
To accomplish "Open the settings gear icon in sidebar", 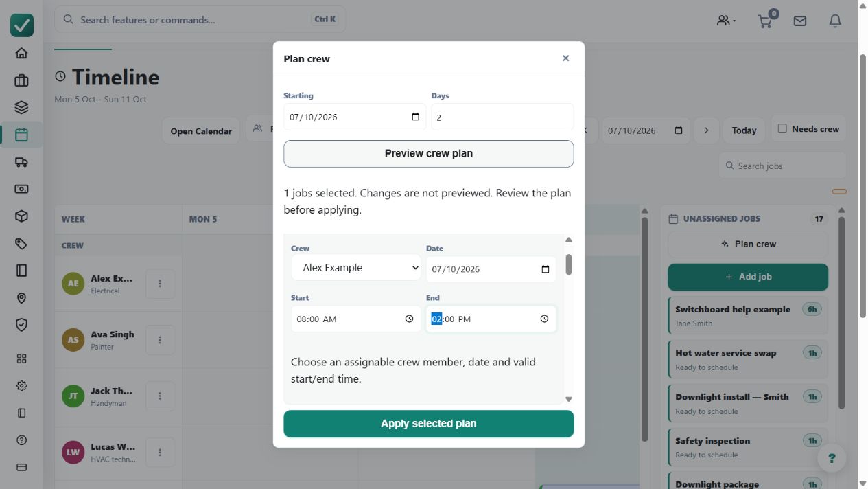I will [21, 386].
